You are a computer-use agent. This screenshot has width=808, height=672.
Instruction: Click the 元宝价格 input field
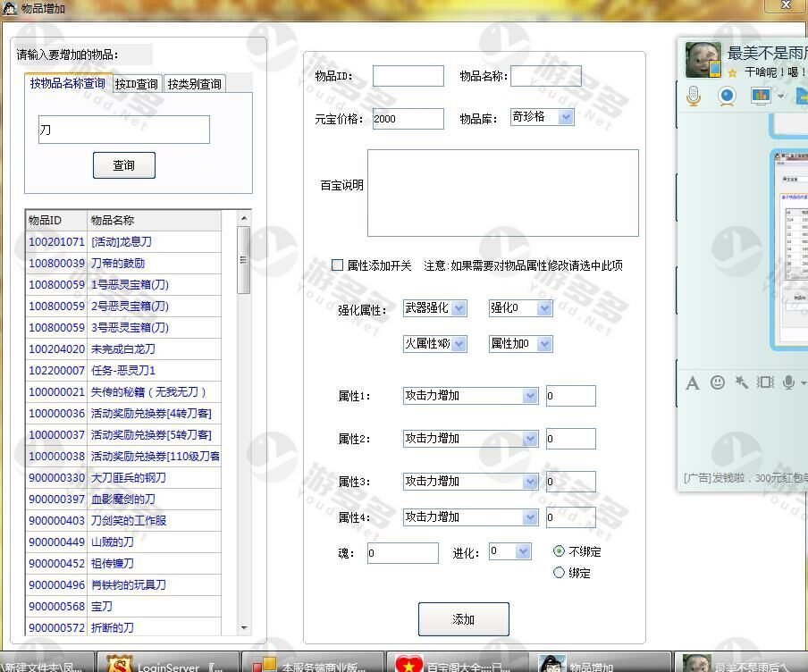[408, 119]
